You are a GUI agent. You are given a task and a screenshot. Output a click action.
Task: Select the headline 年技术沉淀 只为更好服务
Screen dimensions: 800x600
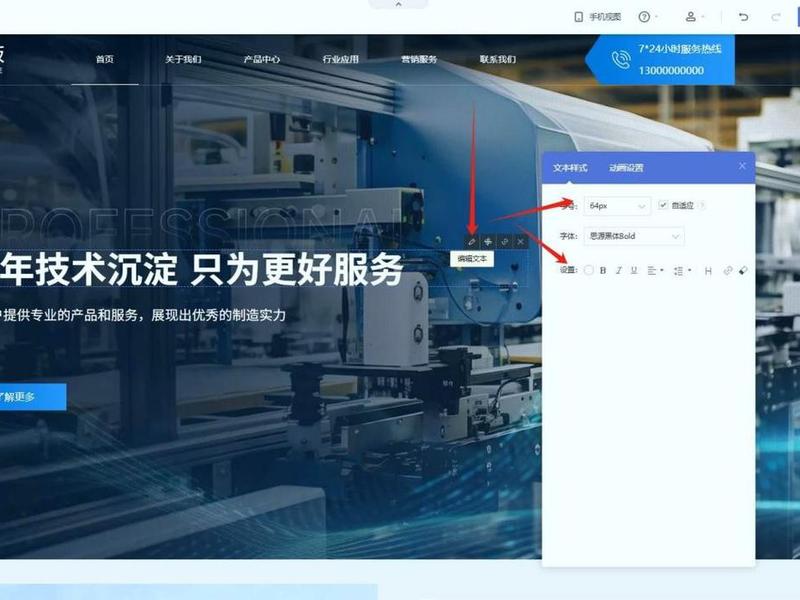[x=202, y=268]
